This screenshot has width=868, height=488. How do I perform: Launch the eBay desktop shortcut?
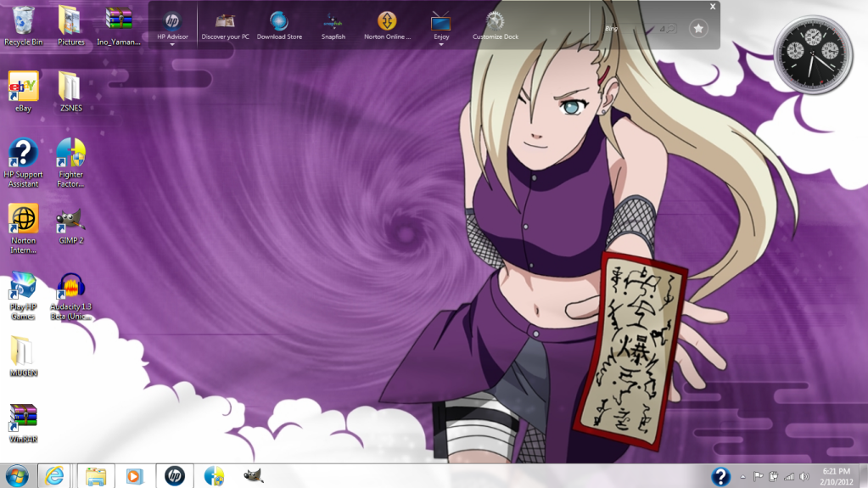pyautogui.click(x=23, y=92)
